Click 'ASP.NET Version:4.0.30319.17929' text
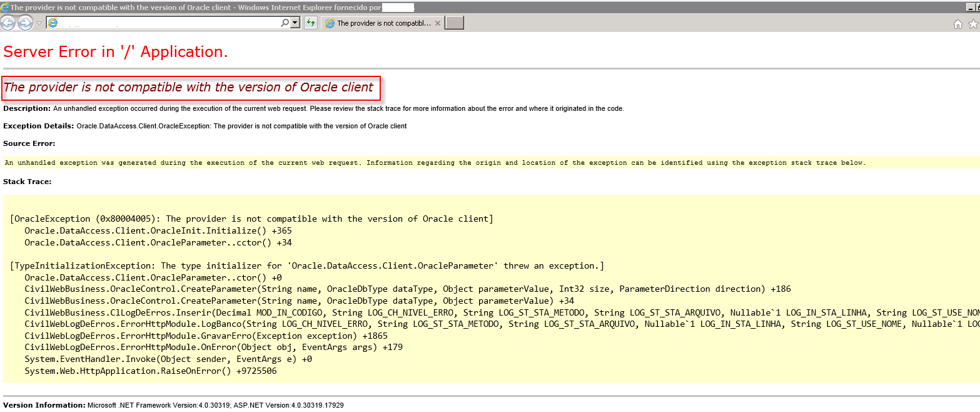Image resolution: width=980 pixels, height=412 pixels. coord(288,405)
